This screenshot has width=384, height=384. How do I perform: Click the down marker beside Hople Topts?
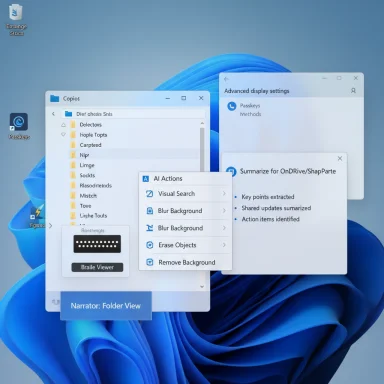coord(63,135)
